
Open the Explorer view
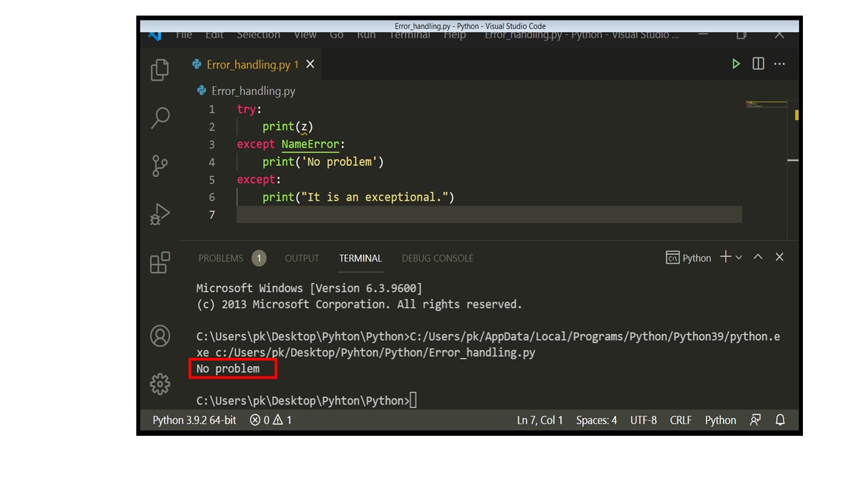click(160, 69)
